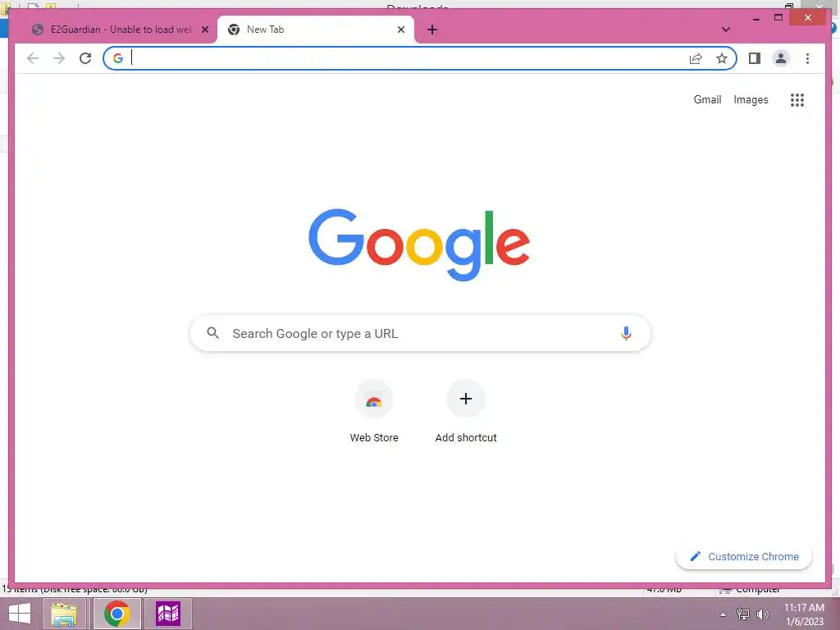Viewport: 840px width, 630px height.
Task: Click Customize Chrome button
Action: [x=744, y=557]
